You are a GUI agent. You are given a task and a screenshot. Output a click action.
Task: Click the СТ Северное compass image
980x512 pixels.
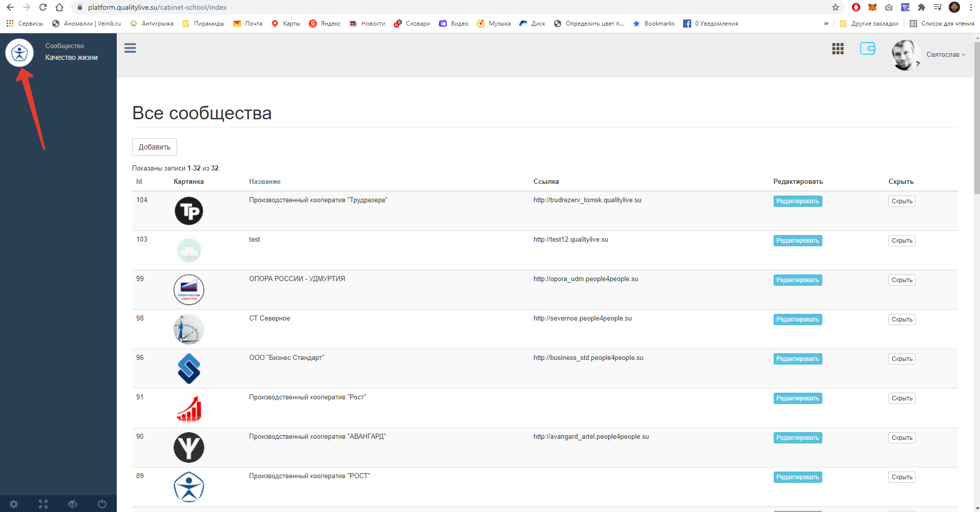(x=189, y=329)
